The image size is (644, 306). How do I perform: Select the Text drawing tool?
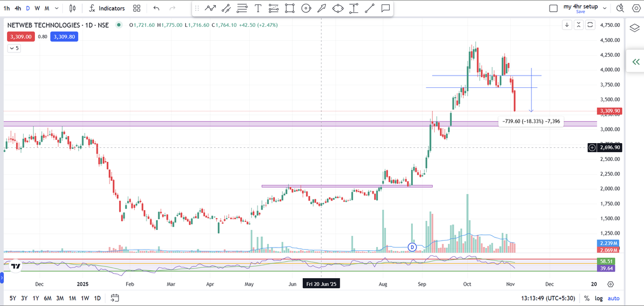coord(258,9)
